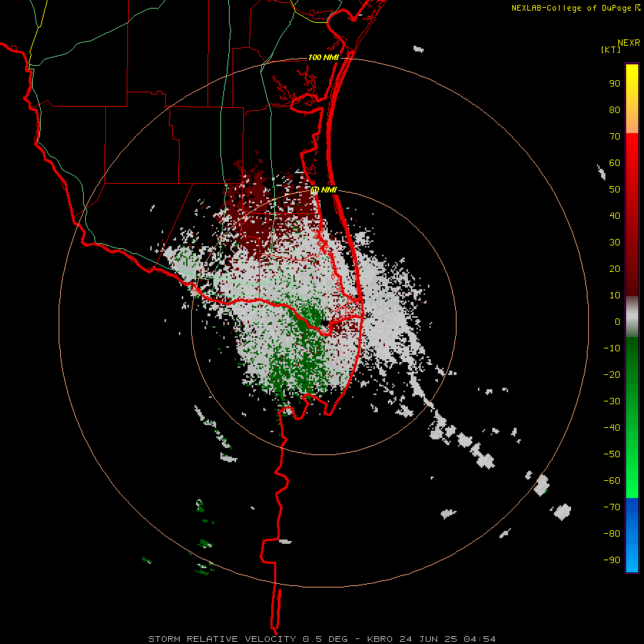Image resolution: width=644 pixels, height=644 pixels.
Task: Click the -50 value on velocity scale
Action: pos(612,454)
